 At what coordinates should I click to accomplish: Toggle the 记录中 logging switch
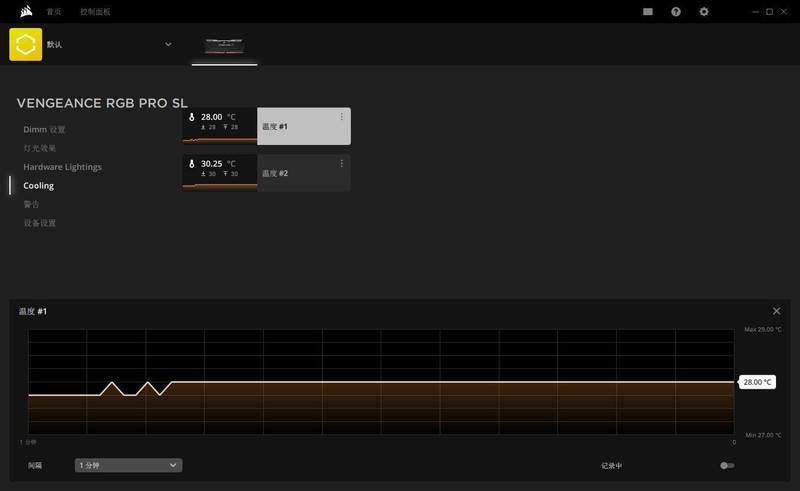727,465
